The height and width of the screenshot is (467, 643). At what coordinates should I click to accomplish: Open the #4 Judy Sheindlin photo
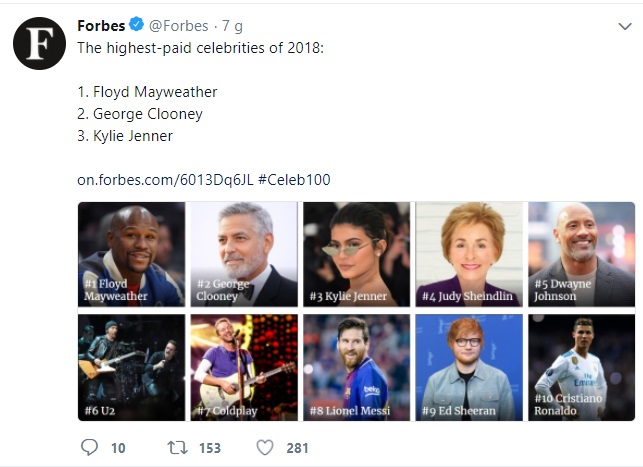click(469, 254)
